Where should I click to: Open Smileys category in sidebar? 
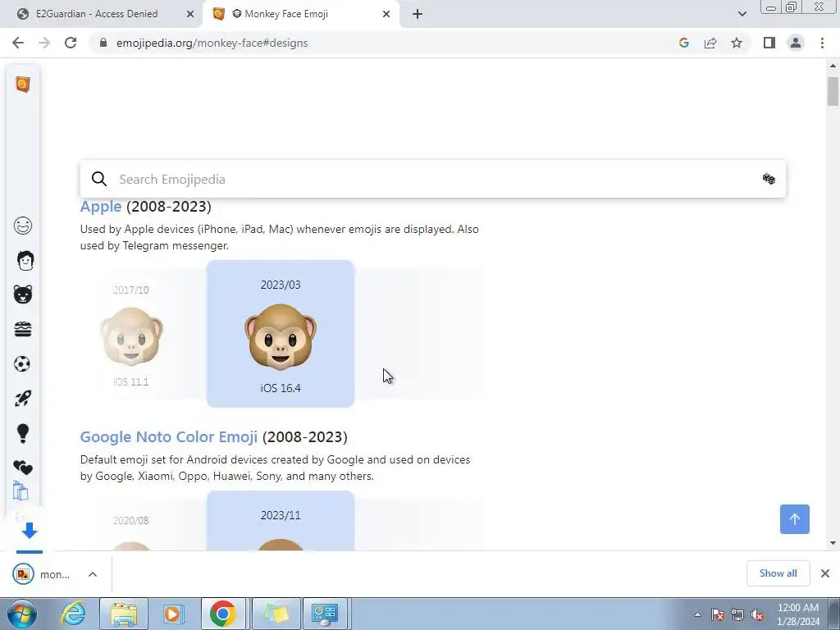pyautogui.click(x=22, y=226)
